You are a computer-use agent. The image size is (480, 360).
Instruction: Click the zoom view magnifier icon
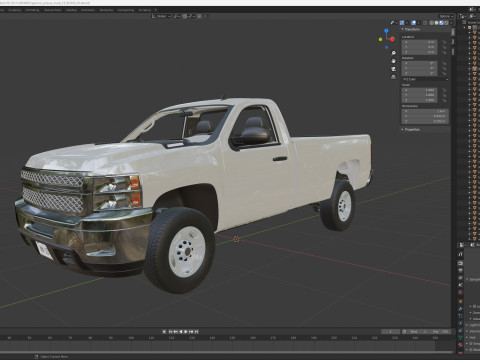pos(393,53)
